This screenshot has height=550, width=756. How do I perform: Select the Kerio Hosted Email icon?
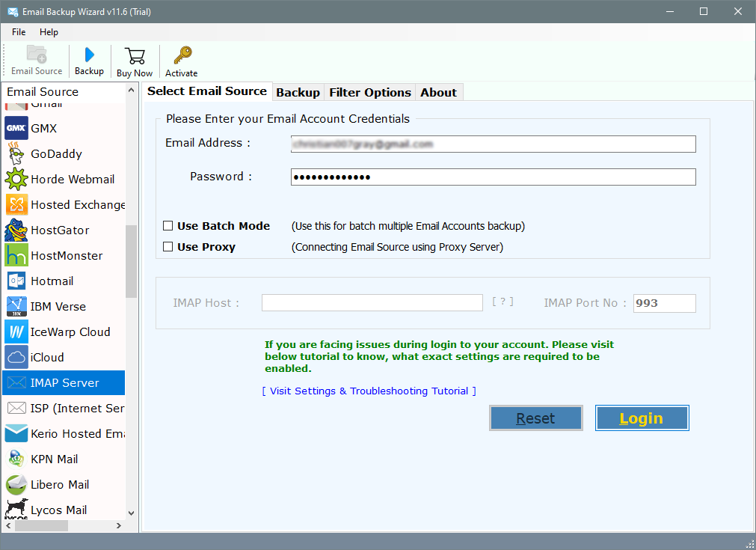tap(16, 433)
